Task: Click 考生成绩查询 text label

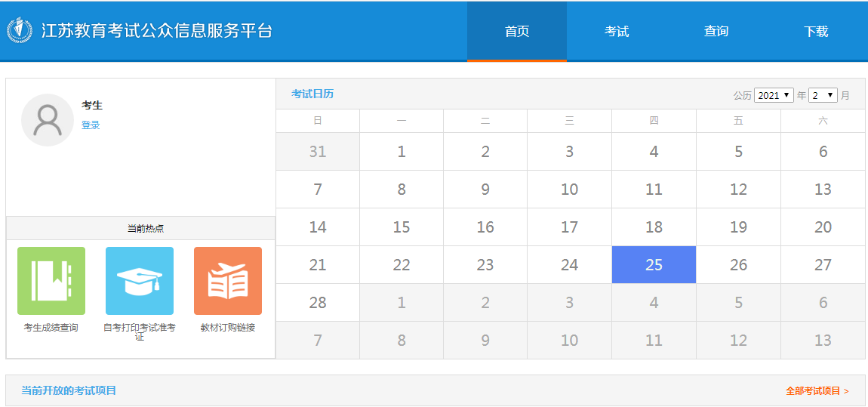Action: pos(51,327)
